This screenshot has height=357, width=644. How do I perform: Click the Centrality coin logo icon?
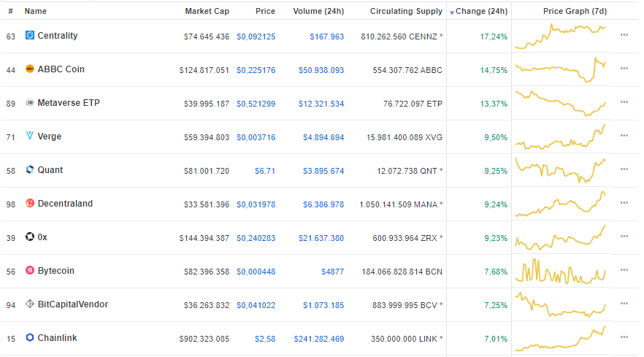[29, 35]
